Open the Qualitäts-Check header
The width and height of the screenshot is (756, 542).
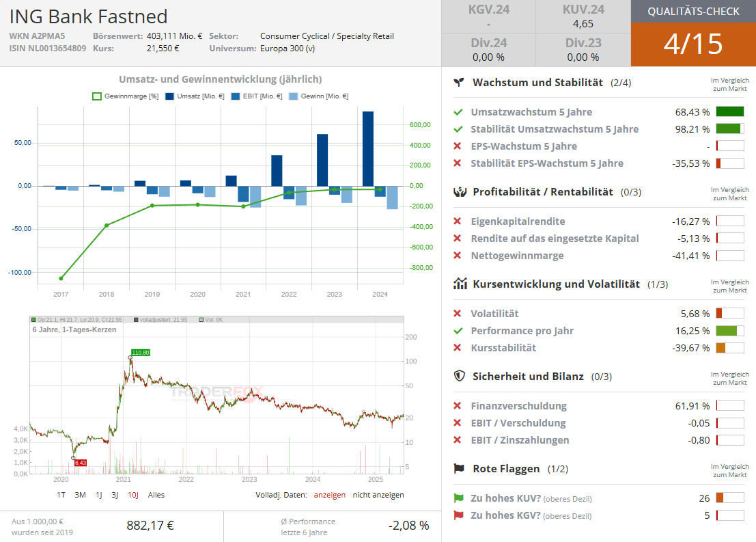(693, 11)
